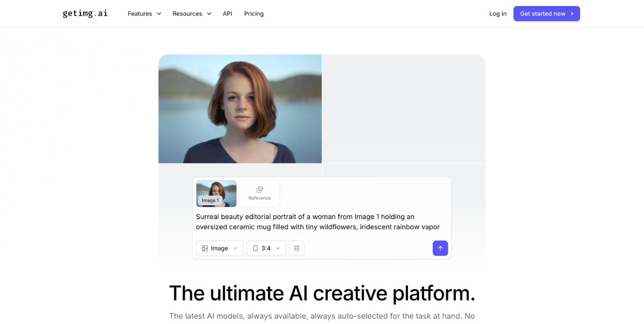Click the Reference image upload icon

pos(260,190)
